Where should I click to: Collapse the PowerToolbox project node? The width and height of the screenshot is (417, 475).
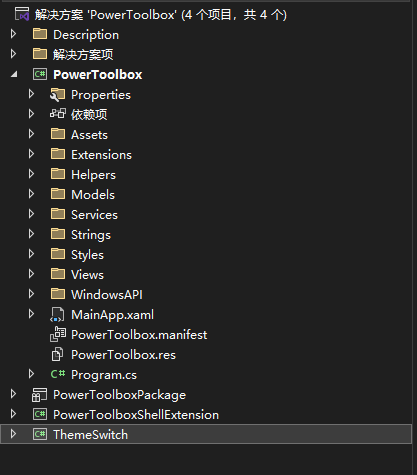[x=14, y=75]
